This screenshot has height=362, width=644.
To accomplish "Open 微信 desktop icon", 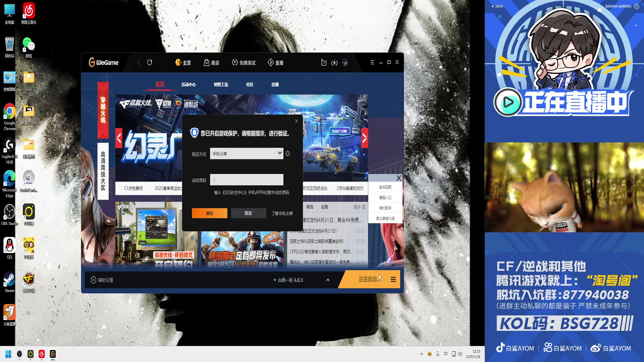I will point(29,48).
